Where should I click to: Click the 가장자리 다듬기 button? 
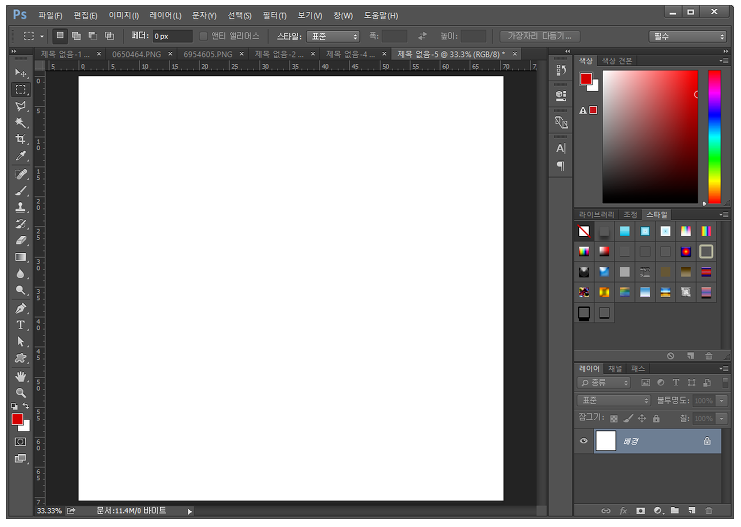point(540,36)
